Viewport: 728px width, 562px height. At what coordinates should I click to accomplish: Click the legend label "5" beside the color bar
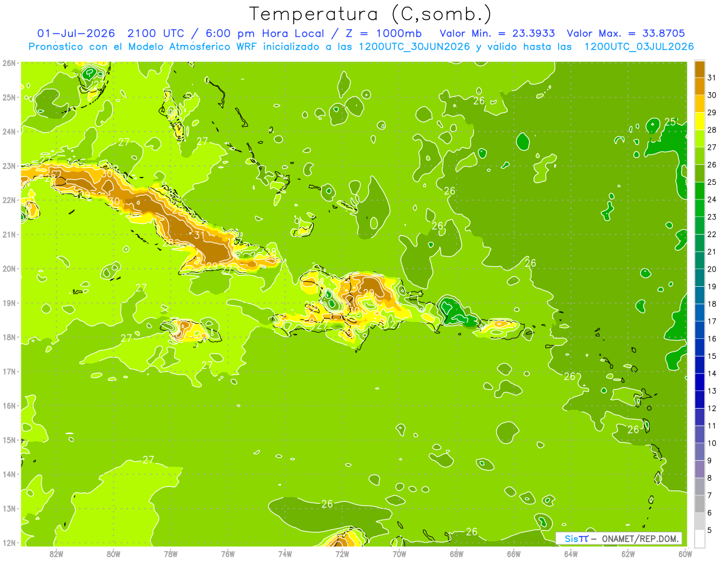pos(710,530)
